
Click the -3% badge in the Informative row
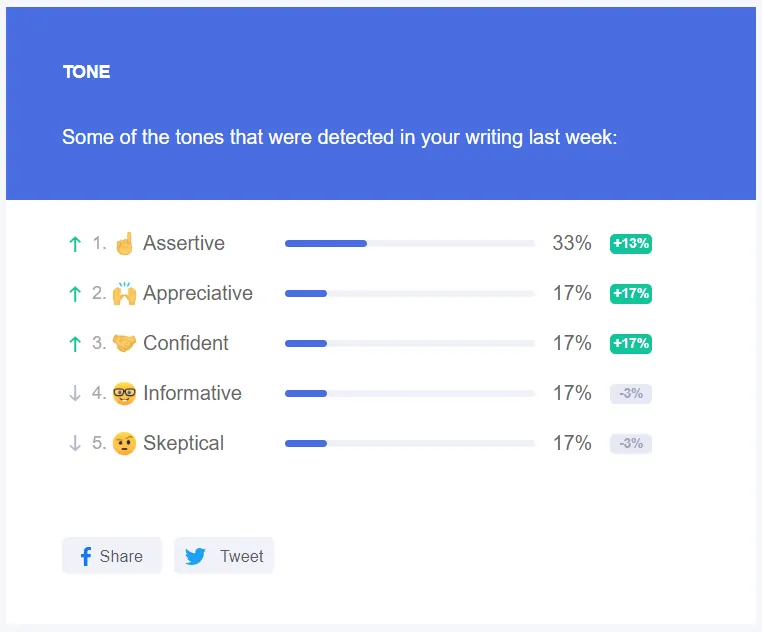pyautogui.click(x=631, y=393)
